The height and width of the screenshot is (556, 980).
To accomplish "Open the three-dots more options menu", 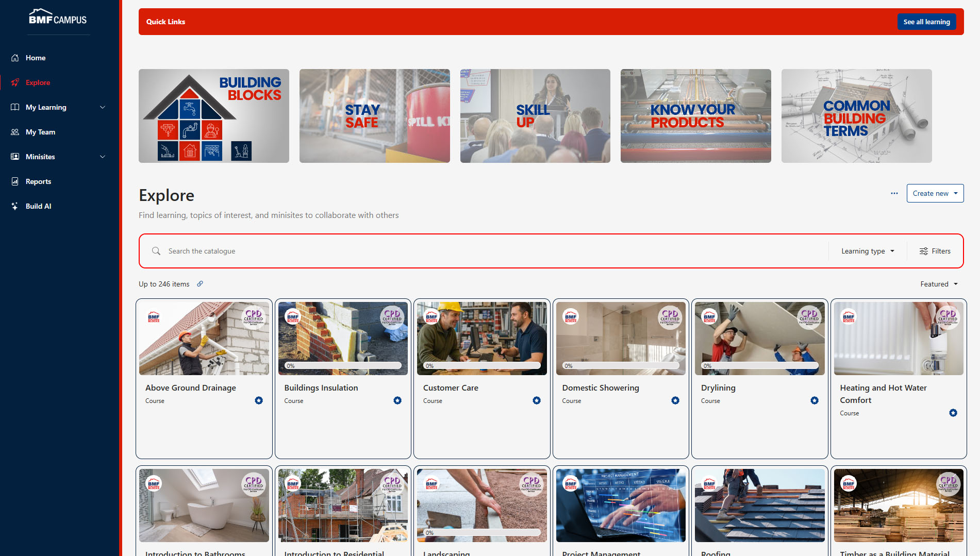I will (894, 193).
